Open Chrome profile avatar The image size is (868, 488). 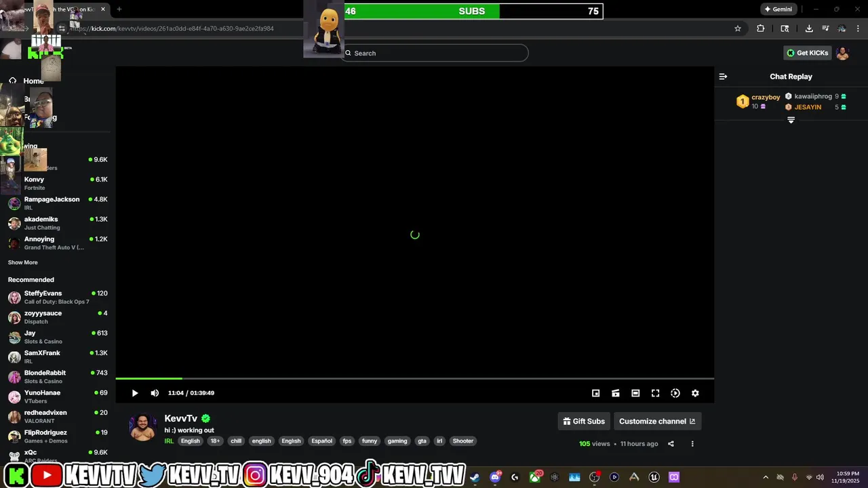pos(842,28)
